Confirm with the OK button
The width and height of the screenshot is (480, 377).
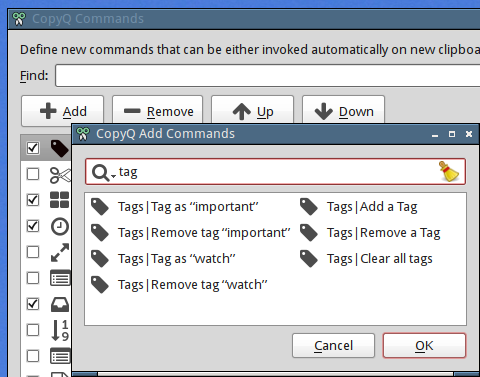424,346
